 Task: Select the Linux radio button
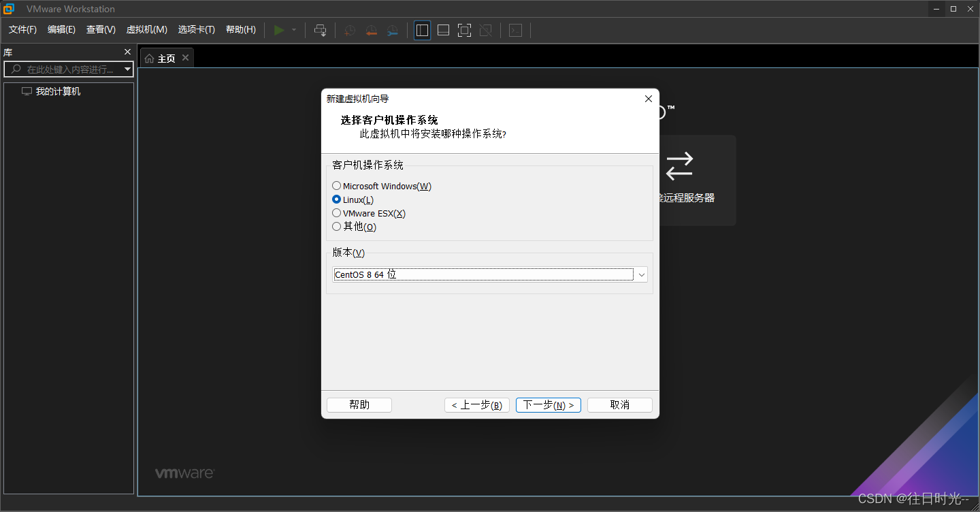(x=336, y=199)
